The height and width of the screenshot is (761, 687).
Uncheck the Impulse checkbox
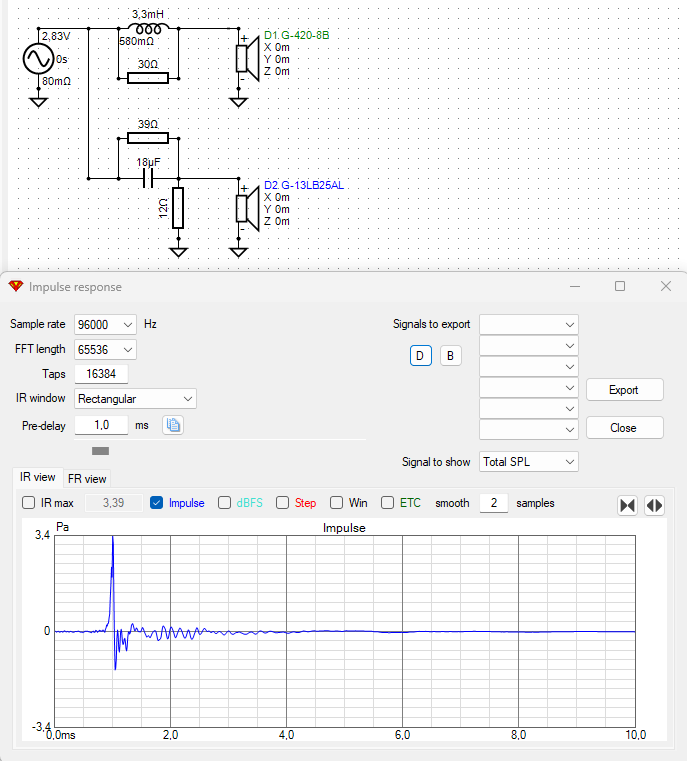tap(156, 503)
